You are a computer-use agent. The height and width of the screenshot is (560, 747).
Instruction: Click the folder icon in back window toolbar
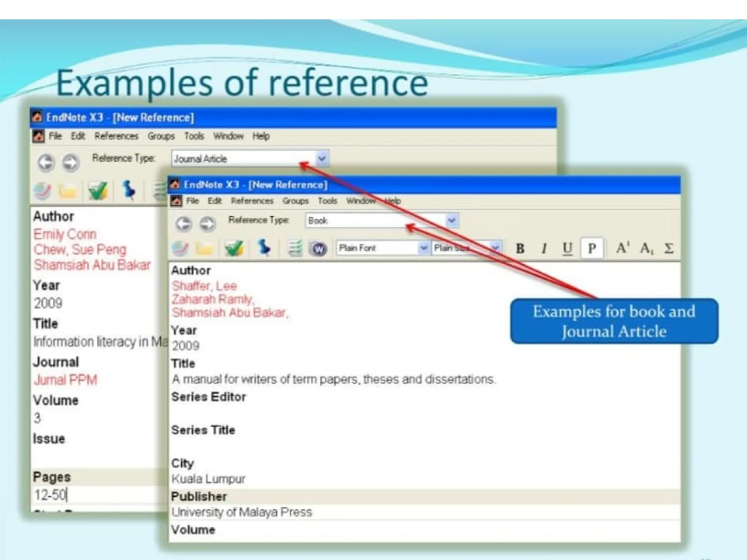click(x=67, y=191)
